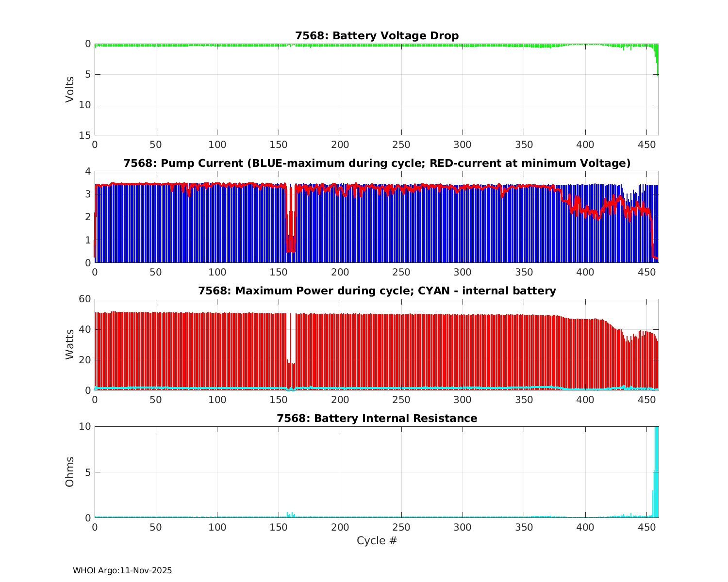Click the 15 tick on the Volts axis
Screen dimensions: 728x582
click(x=85, y=135)
